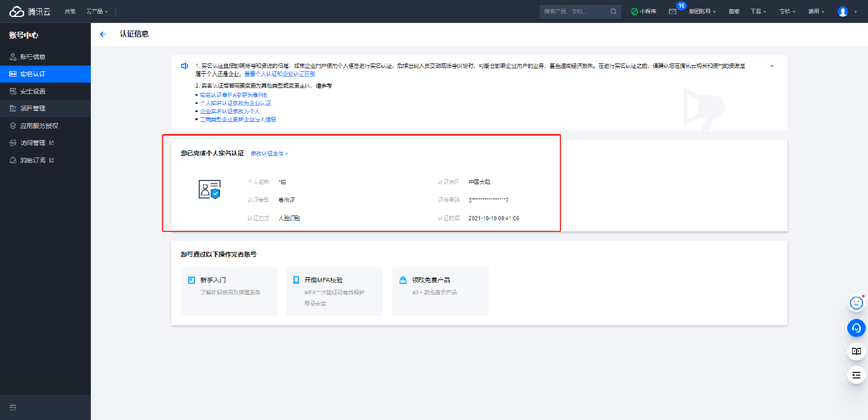Viewport: 868px width, 420px height.
Task: Select 项目管理 in the sidebar
Action: coord(45,108)
